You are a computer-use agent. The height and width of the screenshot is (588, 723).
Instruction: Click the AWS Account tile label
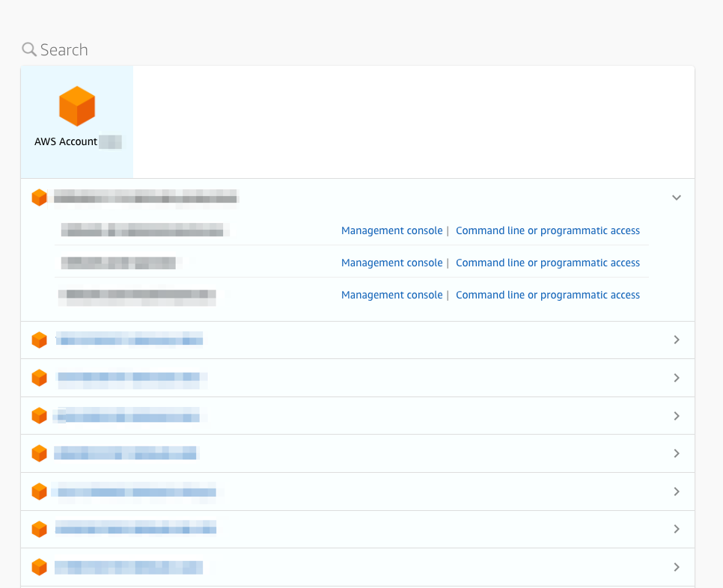pos(66,141)
